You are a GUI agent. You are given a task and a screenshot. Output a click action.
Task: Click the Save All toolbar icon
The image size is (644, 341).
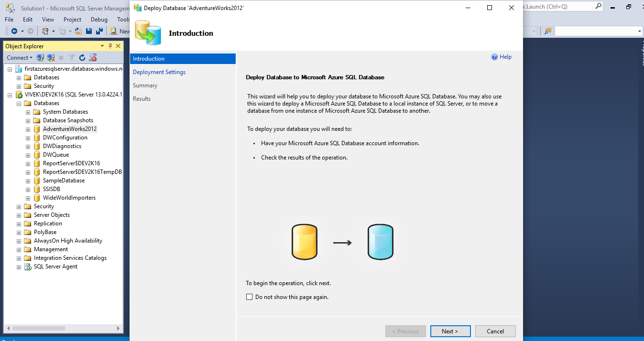(99, 31)
